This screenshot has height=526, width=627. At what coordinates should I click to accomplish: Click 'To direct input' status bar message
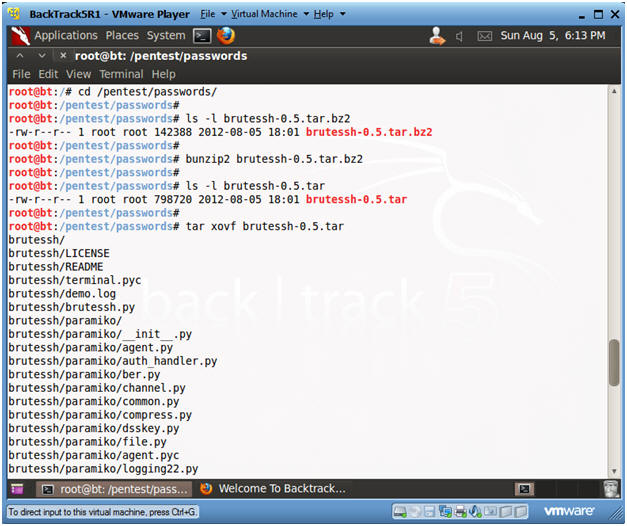coord(103,512)
